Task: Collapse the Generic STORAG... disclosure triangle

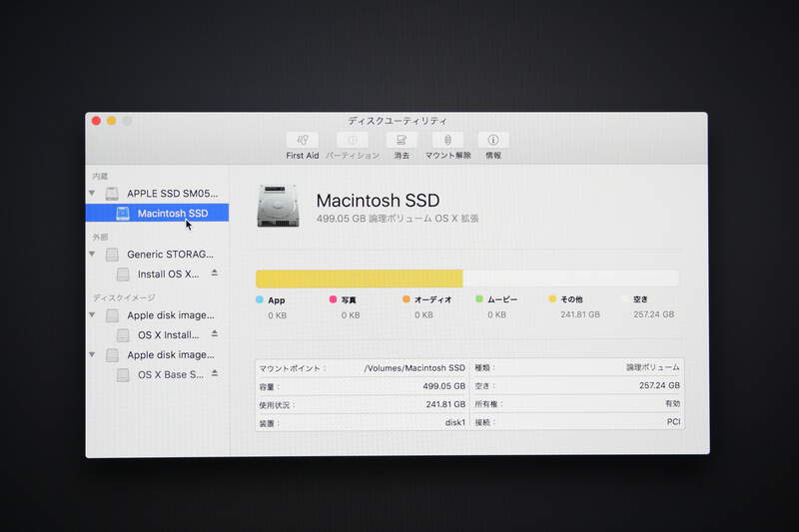Action: click(x=93, y=255)
